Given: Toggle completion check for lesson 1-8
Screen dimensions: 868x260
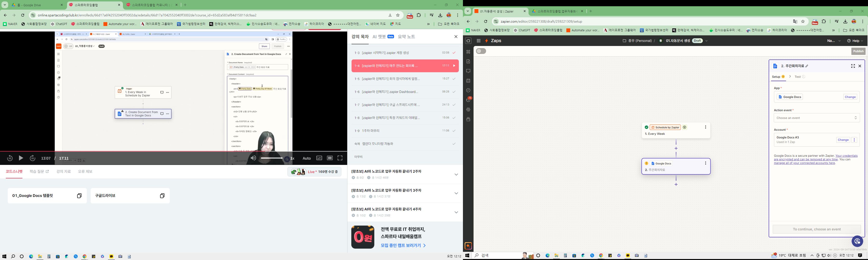Looking at the screenshot, I should click(454, 118).
